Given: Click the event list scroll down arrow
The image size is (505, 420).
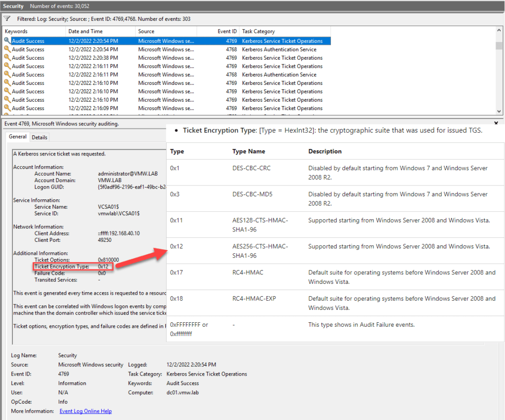Looking at the screenshot, I should click(499, 111).
